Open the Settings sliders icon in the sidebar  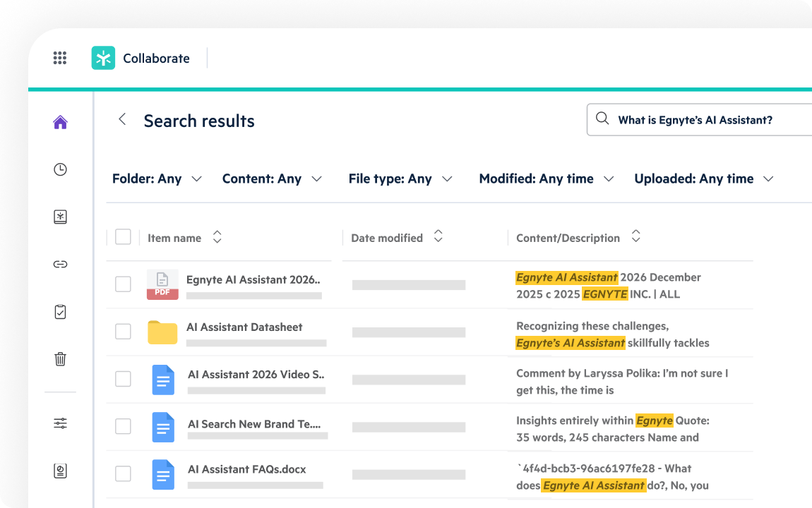pyautogui.click(x=60, y=423)
